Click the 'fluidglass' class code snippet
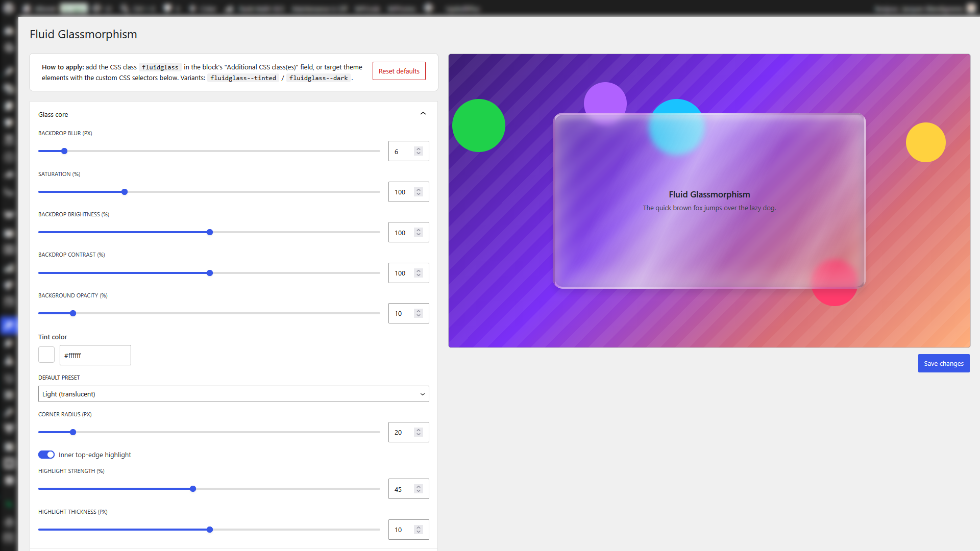 [160, 67]
